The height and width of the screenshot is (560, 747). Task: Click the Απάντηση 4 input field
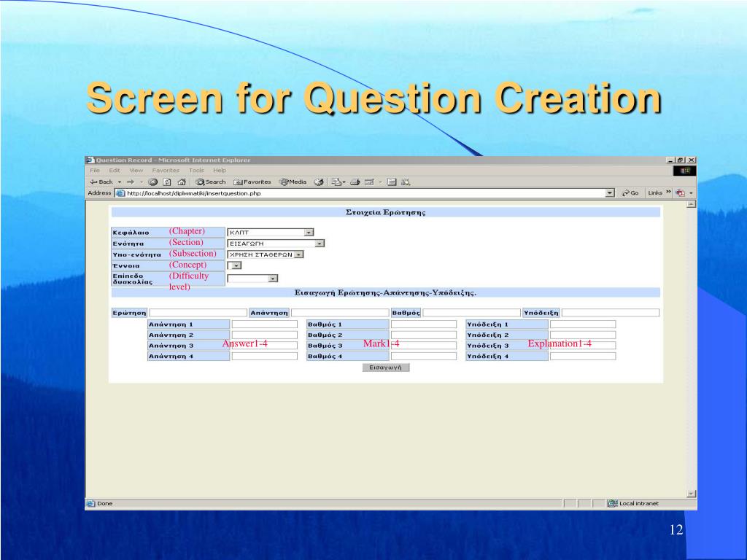click(x=264, y=356)
